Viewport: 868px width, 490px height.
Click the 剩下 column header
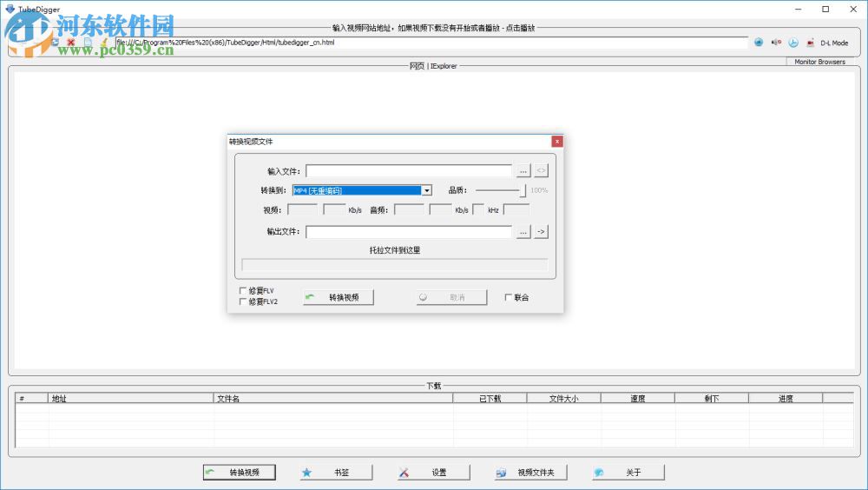pos(712,398)
